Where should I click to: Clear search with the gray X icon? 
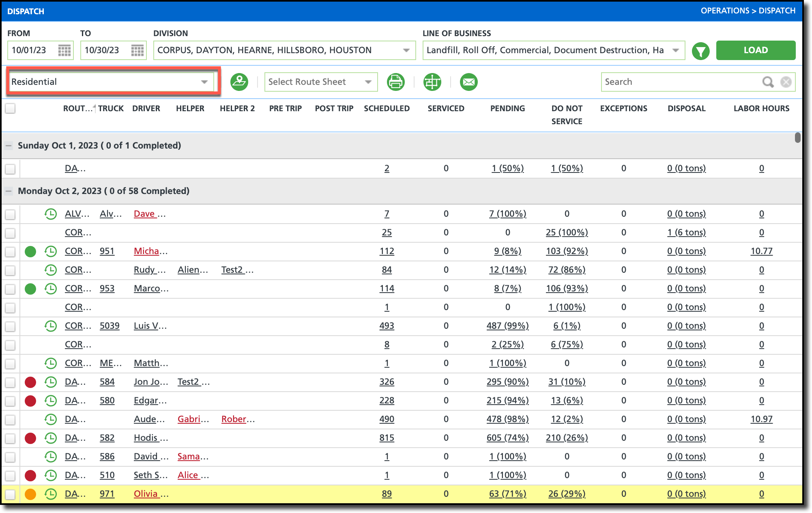[786, 82]
